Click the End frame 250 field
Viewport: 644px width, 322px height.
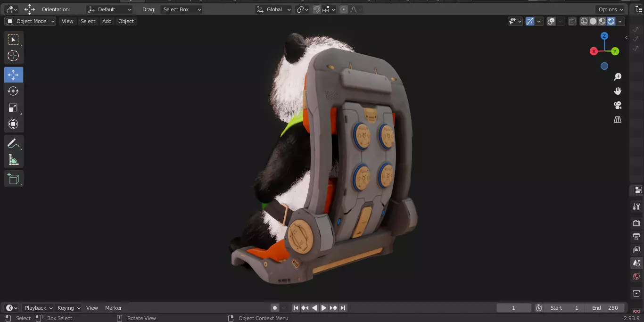point(605,308)
